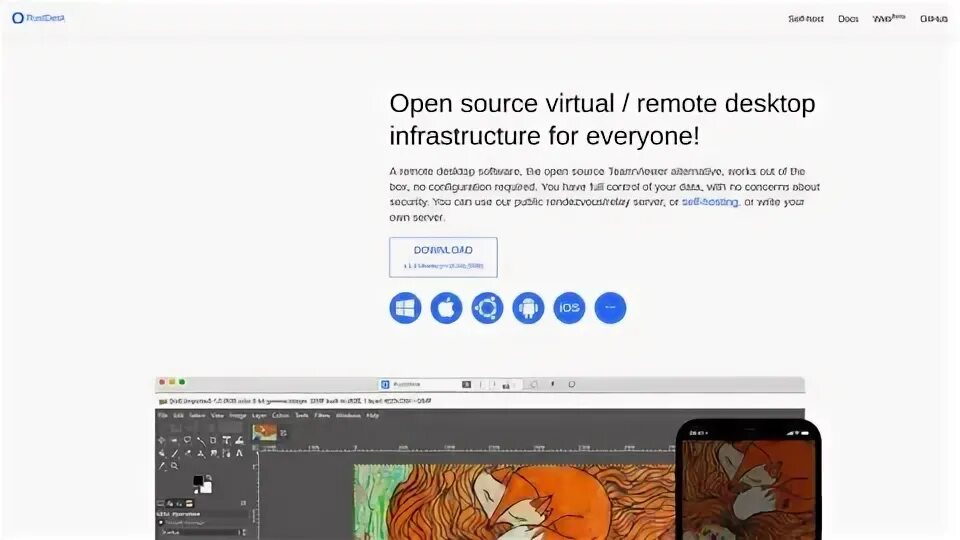Viewport: 960px width, 540px height.
Task: Open Help menu in pictured GIMP window
Action: [x=372, y=415]
